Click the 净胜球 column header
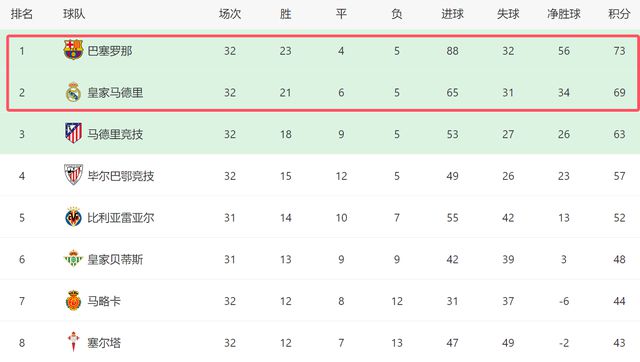This screenshot has width=640, height=362. (x=564, y=14)
